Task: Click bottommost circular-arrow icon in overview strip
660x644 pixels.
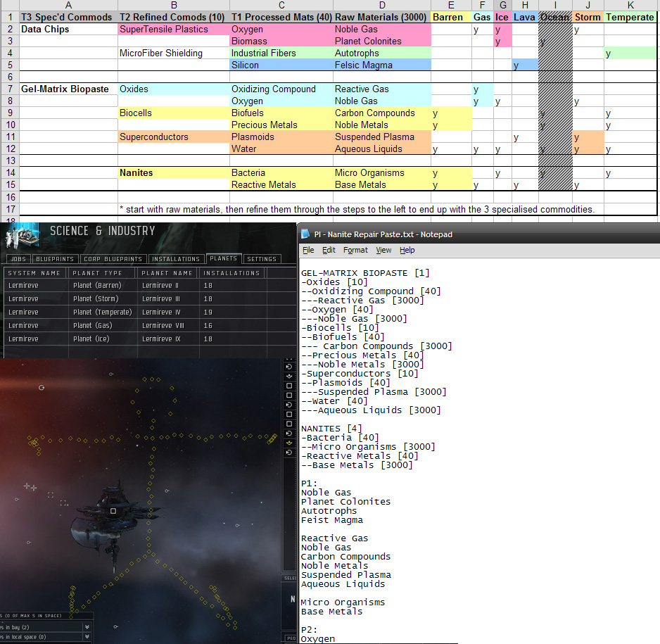Action: coord(289,453)
